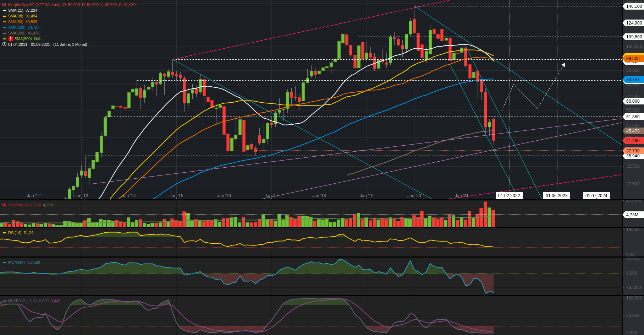Screen dimensions: 644x335
Task: Click the MOM value -66,520
Action: 33,262
